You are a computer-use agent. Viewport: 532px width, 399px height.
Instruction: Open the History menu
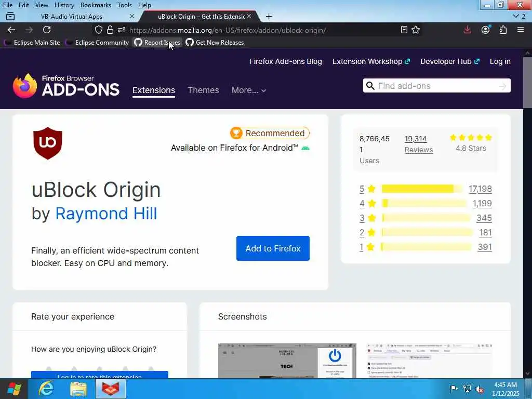pos(64,5)
